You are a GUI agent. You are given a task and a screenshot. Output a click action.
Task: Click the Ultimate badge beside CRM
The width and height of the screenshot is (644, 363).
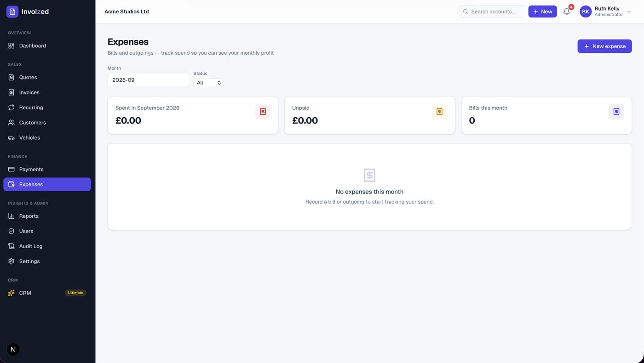[x=75, y=293]
